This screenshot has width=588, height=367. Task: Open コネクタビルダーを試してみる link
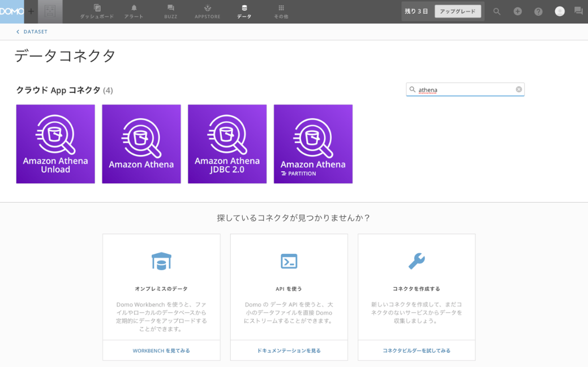417,351
